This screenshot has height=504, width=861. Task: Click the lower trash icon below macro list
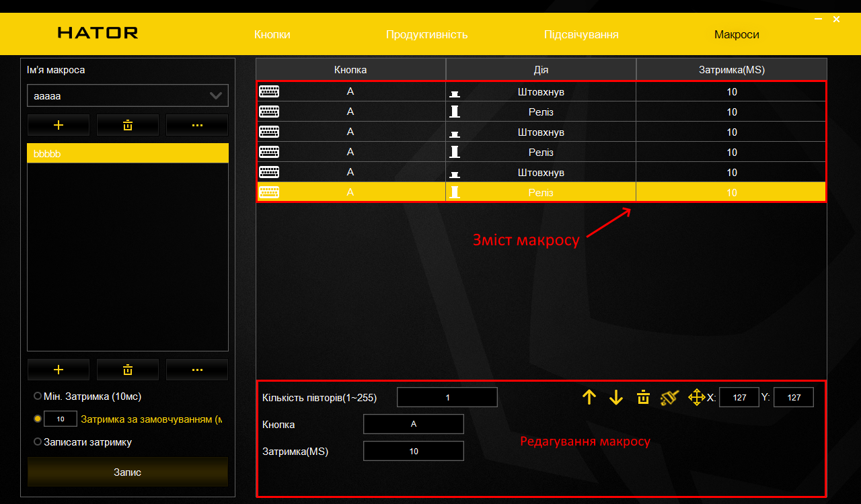click(128, 370)
